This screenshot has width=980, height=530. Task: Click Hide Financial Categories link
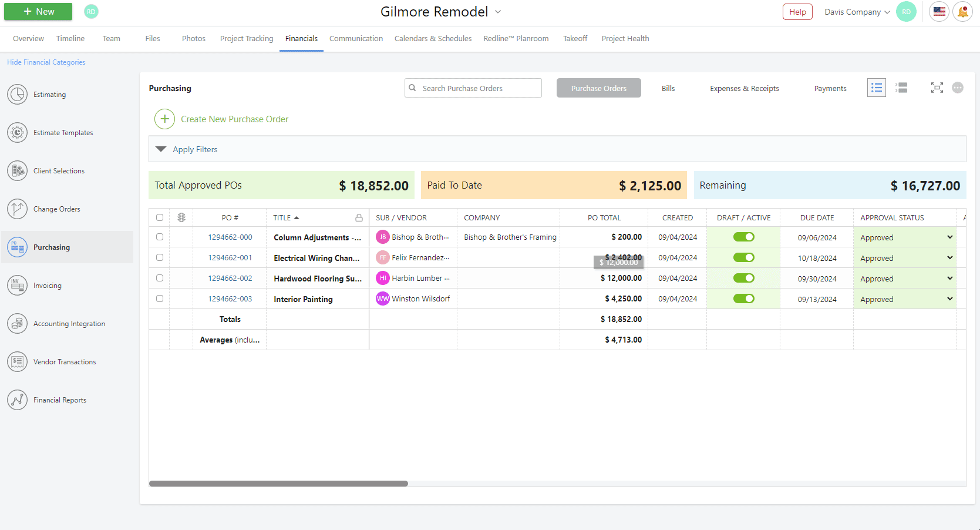46,62
